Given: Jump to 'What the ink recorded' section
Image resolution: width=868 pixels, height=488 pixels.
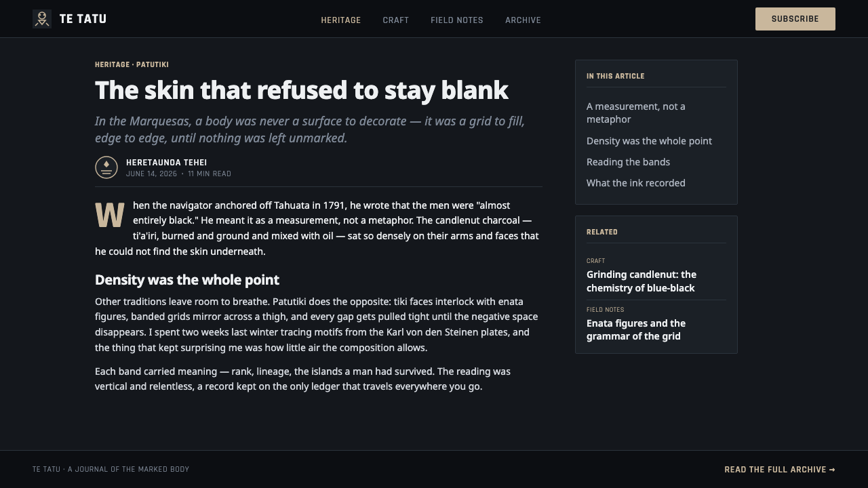Looking at the screenshot, I should point(635,183).
